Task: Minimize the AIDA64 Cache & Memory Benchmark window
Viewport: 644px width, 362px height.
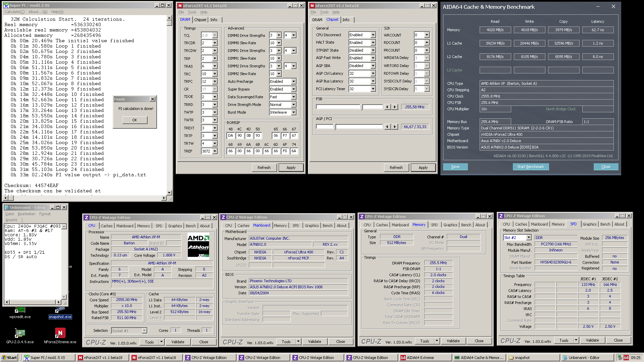Action: coord(598,7)
